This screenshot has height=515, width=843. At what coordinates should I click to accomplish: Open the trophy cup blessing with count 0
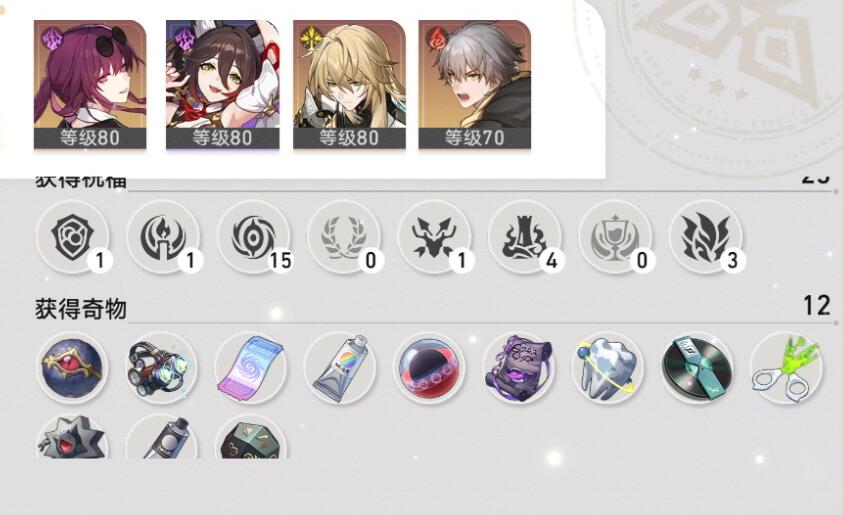[615, 237]
